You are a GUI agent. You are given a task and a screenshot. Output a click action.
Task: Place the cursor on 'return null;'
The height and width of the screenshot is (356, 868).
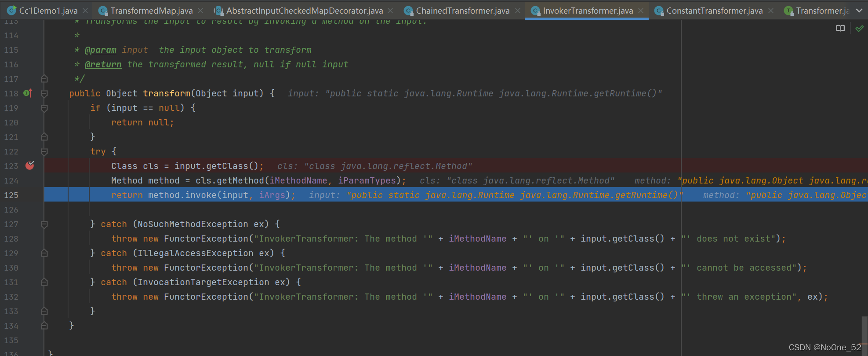point(143,122)
